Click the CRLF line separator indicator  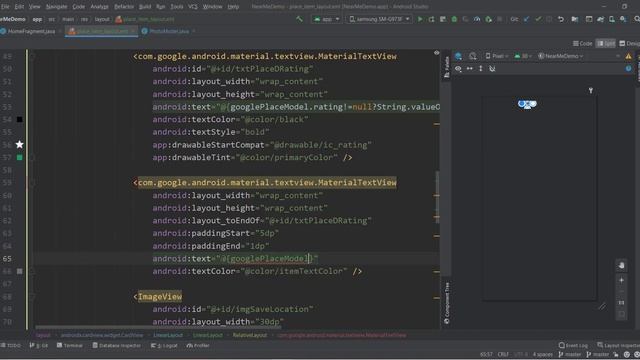[x=503, y=354]
